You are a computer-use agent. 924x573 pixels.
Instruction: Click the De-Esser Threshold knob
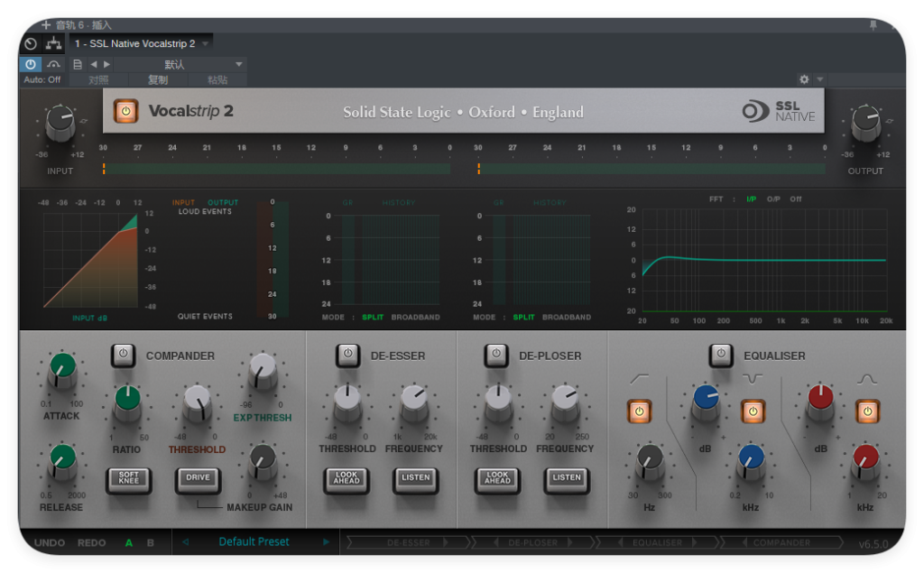pos(347,402)
